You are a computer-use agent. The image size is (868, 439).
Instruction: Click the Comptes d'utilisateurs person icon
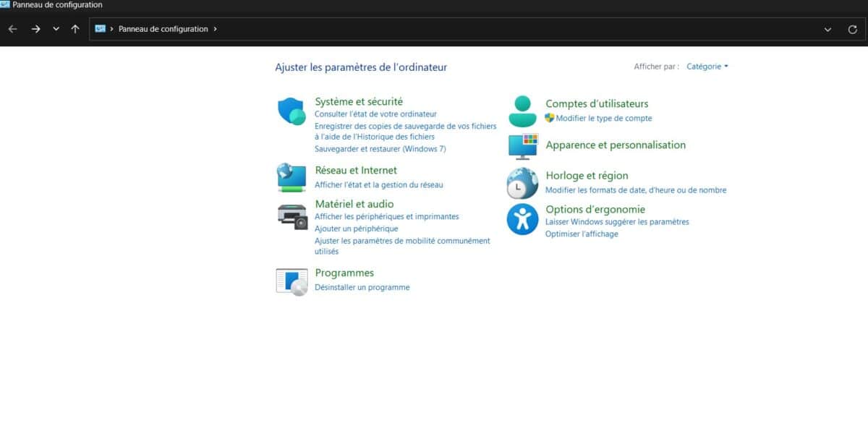coord(522,111)
